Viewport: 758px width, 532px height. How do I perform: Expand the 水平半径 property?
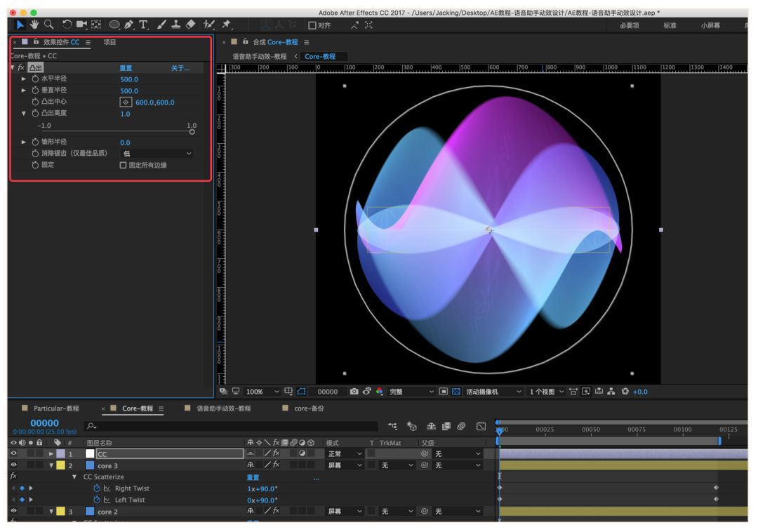(x=23, y=79)
